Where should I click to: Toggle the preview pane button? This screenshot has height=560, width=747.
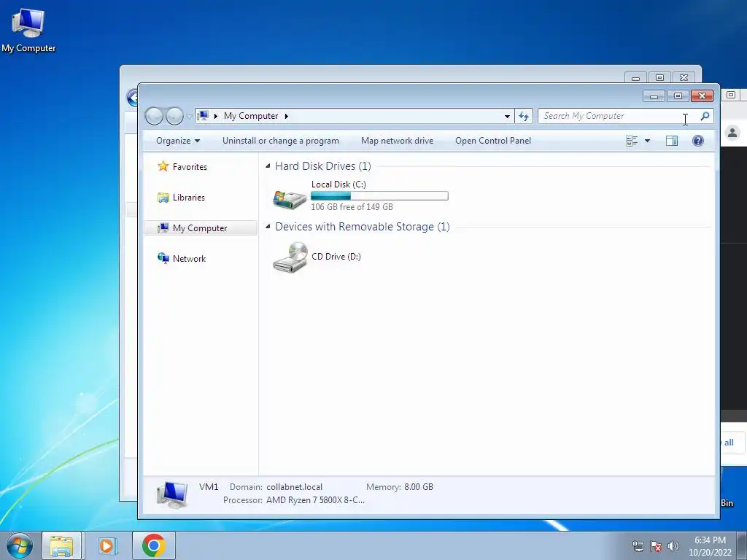(x=672, y=141)
